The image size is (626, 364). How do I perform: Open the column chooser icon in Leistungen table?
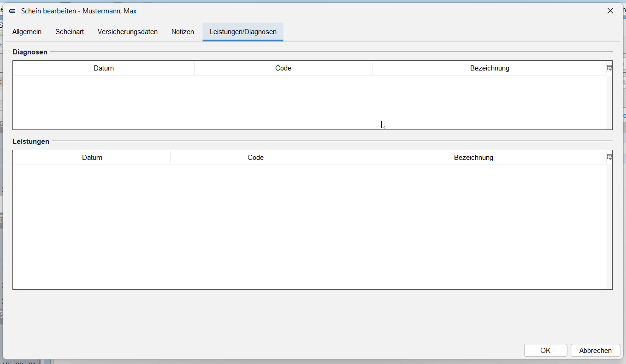pyautogui.click(x=609, y=157)
